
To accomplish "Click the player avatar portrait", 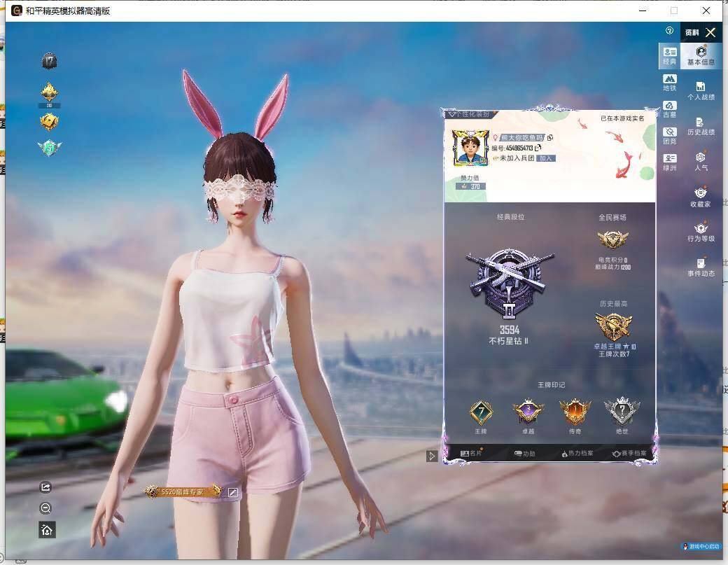I will coord(470,148).
